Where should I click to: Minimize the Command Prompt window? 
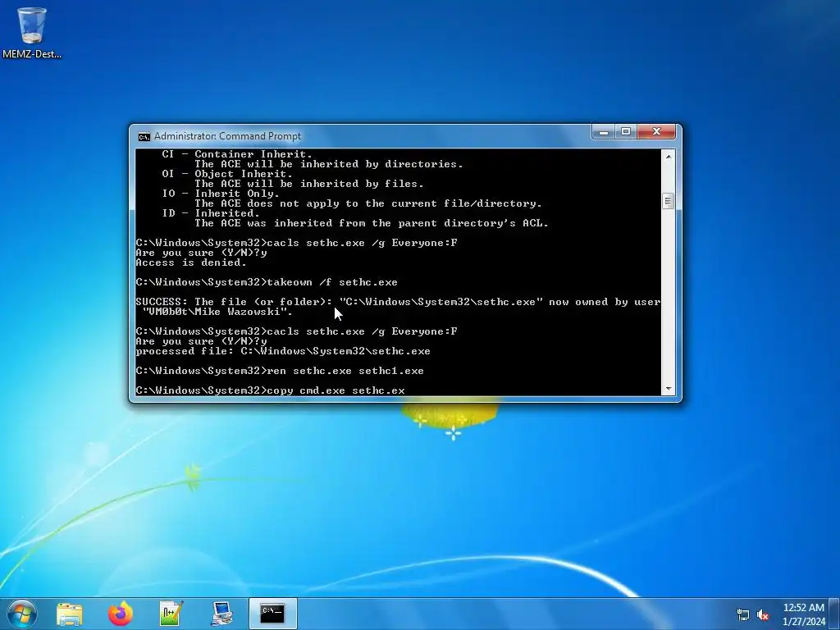603,132
